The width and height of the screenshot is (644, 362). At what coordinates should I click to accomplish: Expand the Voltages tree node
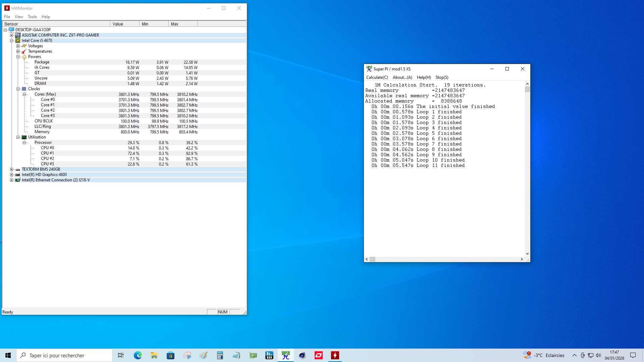[x=18, y=46]
